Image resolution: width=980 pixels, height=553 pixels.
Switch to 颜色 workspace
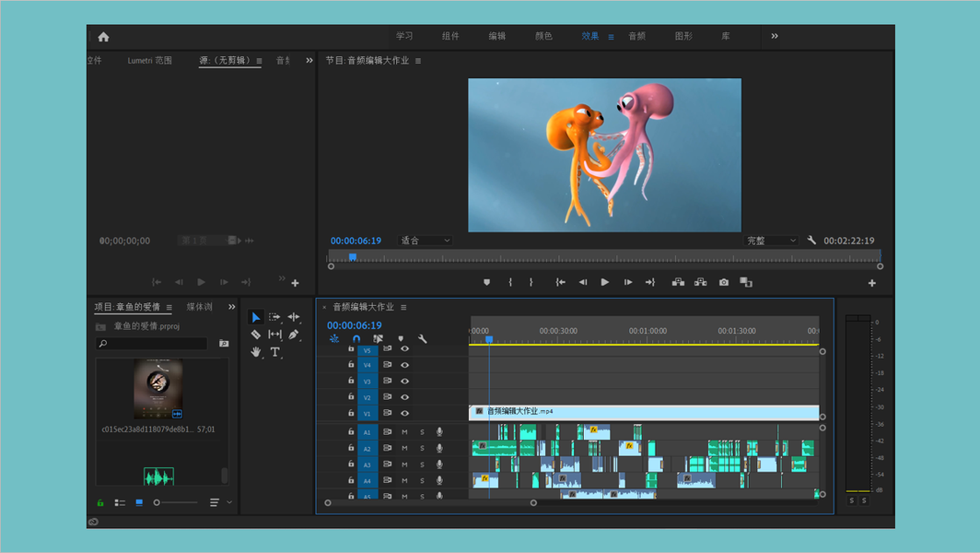coord(543,36)
